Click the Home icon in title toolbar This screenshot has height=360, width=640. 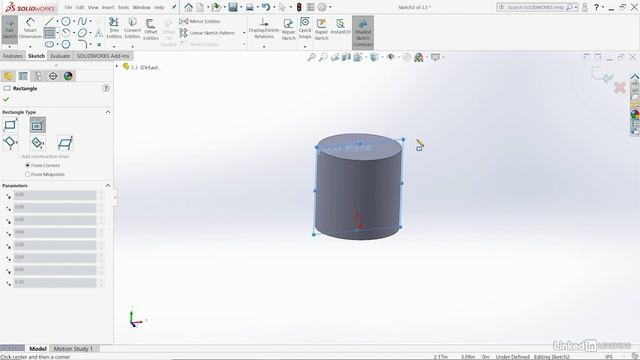coord(188,7)
